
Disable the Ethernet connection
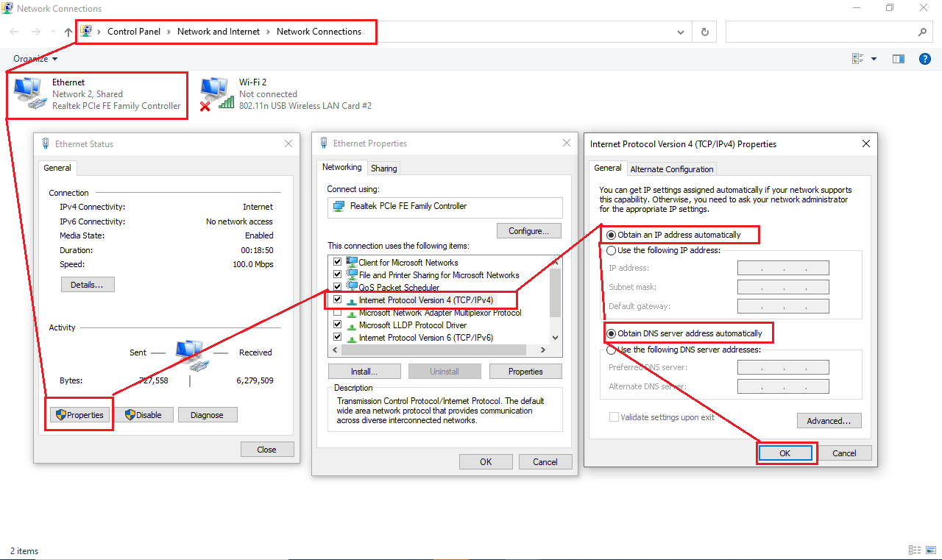(x=144, y=415)
